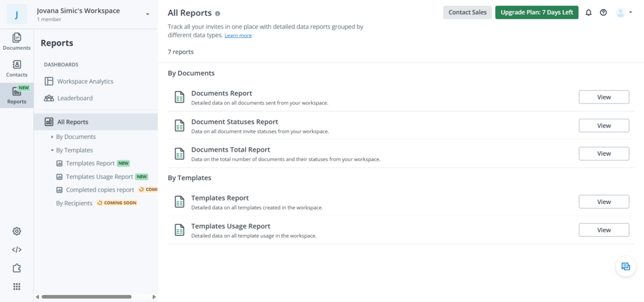Click the Documents Total Report spreadsheet icon

(179, 154)
